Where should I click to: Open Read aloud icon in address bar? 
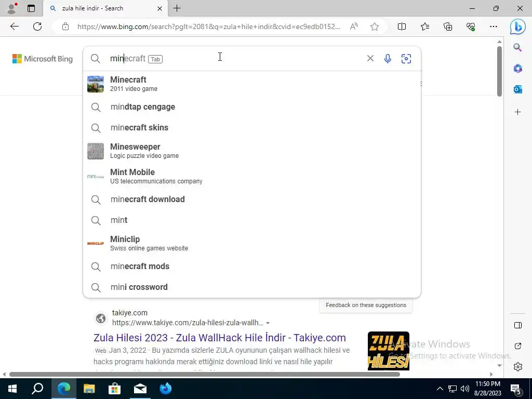pyautogui.click(x=354, y=26)
